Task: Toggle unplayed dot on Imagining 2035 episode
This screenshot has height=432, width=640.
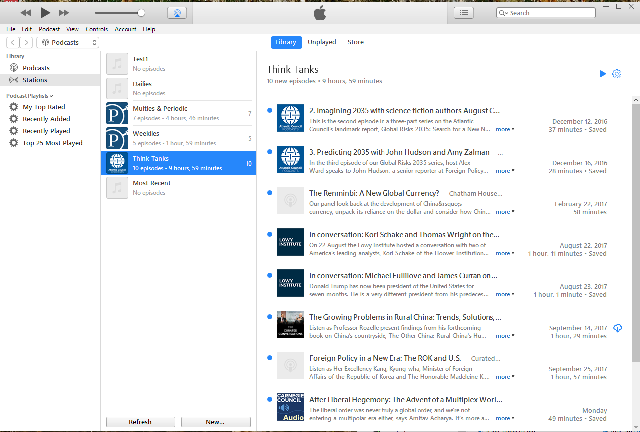Action: (x=269, y=110)
